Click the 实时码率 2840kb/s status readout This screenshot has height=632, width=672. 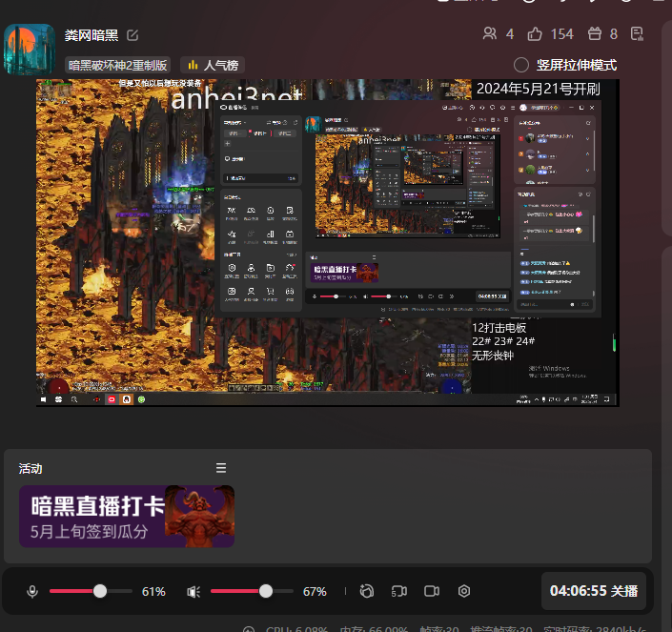coord(595,628)
